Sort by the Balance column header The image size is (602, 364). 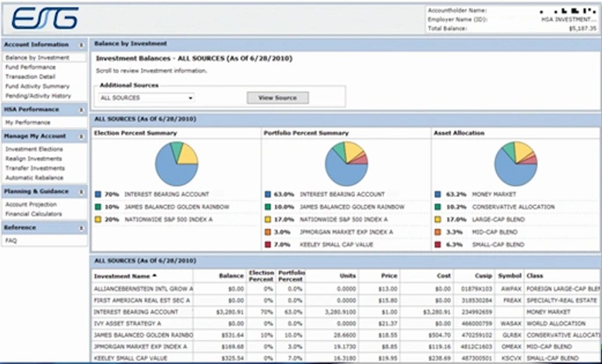click(232, 276)
